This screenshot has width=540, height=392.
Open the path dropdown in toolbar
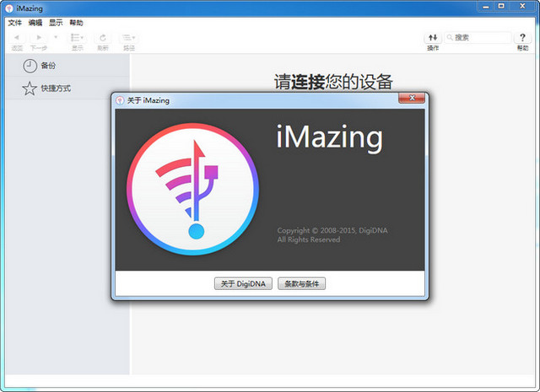point(129,37)
